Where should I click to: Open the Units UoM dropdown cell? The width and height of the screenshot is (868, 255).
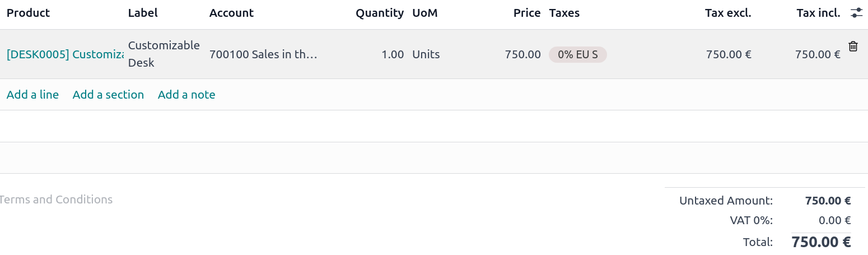426,54
